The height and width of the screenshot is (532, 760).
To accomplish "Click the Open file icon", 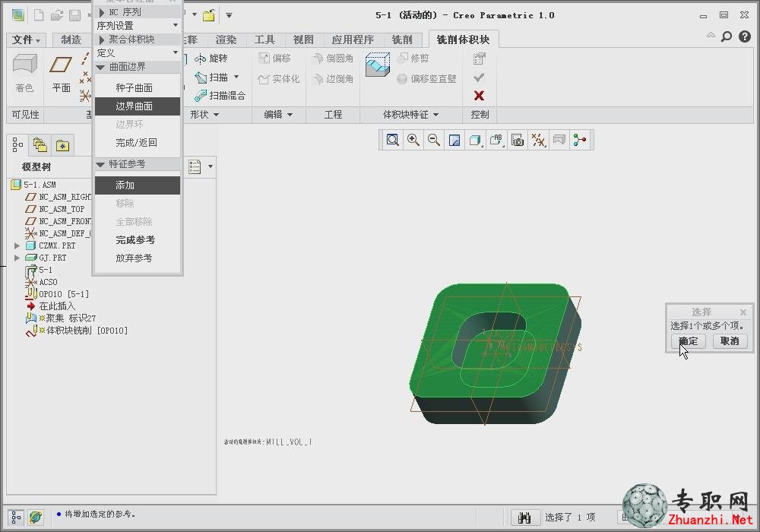I will [57, 15].
